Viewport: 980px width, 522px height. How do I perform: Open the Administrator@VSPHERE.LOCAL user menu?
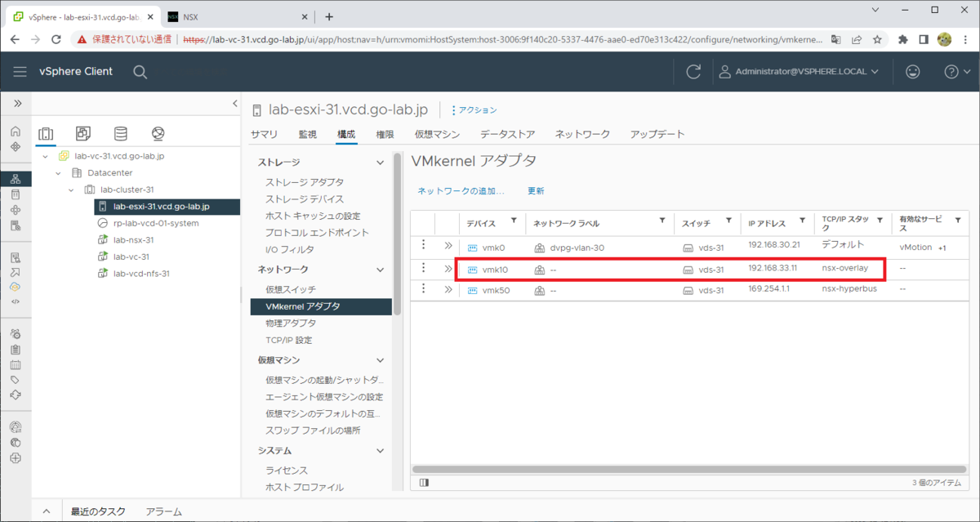[799, 72]
